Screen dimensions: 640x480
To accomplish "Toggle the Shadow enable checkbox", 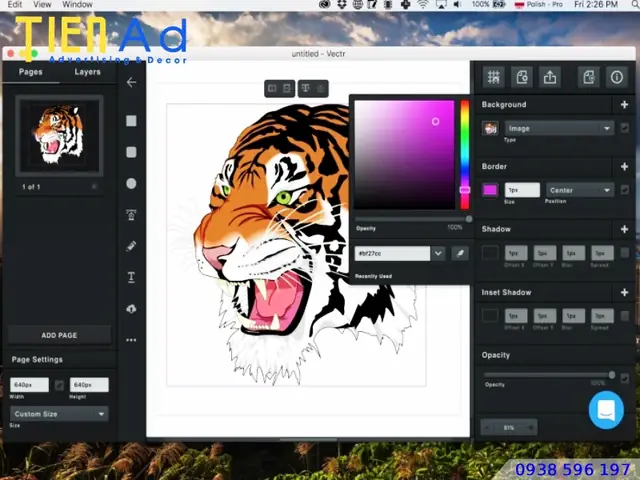I will click(x=624, y=253).
